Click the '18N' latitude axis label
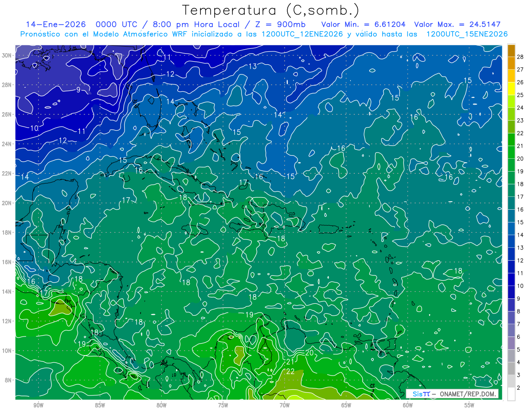This screenshot has height=411, width=532. coord(8,232)
